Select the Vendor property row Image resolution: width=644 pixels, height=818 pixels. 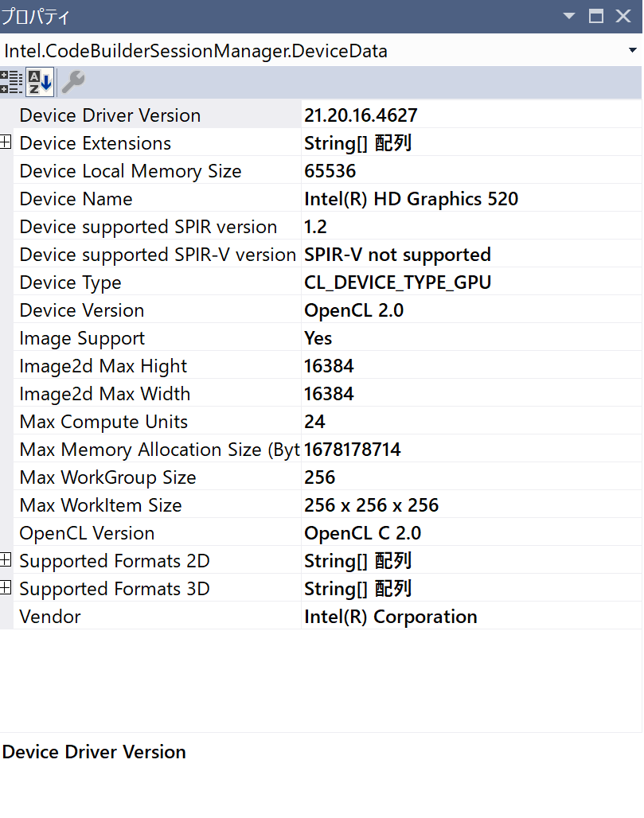[50, 617]
